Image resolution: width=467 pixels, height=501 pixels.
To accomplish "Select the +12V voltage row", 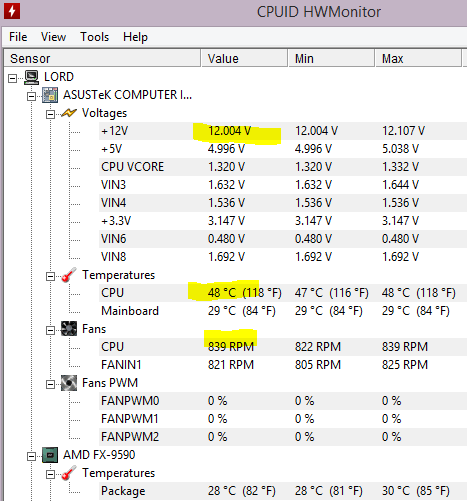I will pyautogui.click(x=283, y=131).
